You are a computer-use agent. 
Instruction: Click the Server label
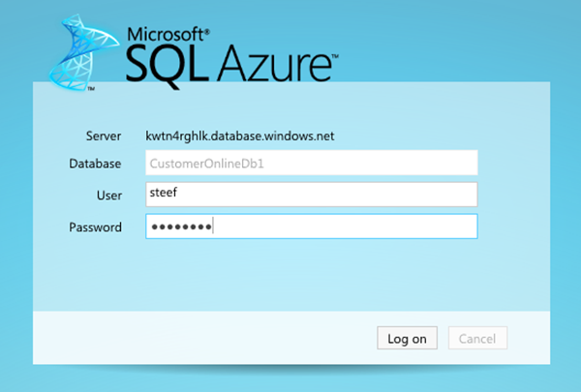pos(103,136)
